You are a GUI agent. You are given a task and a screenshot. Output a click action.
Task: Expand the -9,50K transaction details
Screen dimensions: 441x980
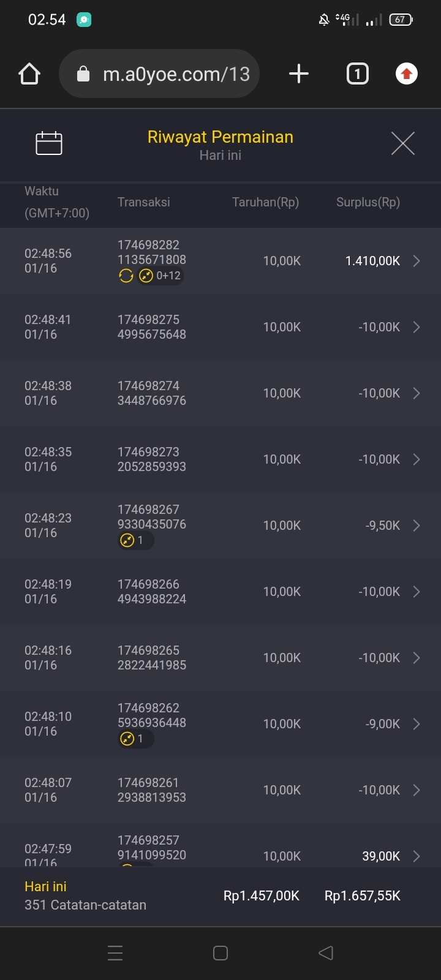pyautogui.click(x=417, y=526)
